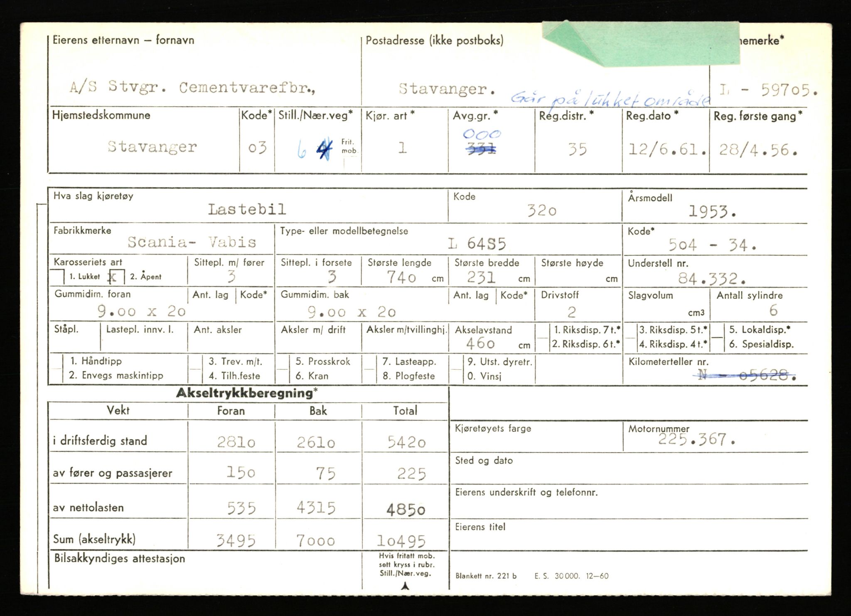Click the 'Akseltrykkberegning' heading
The image size is (851, 616).
(x=247, y=393)
